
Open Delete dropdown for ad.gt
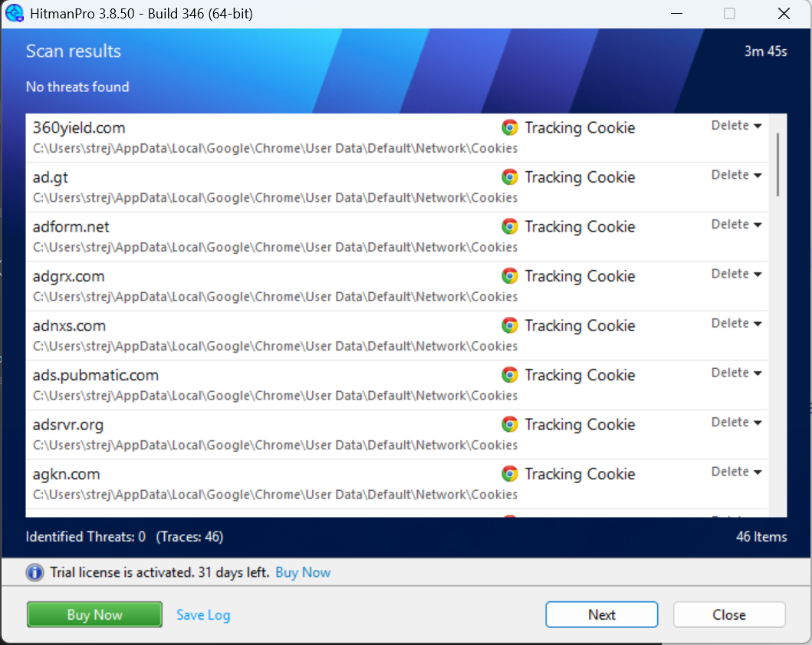click(x=736, y=175)
